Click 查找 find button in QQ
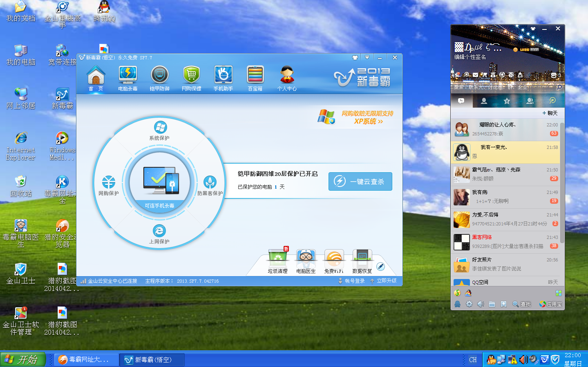 click(521, 304)
